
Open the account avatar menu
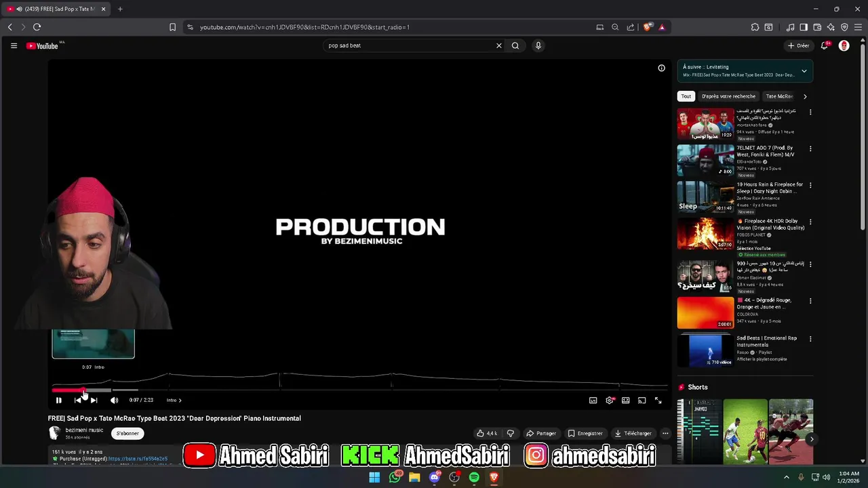coord(844,45)
